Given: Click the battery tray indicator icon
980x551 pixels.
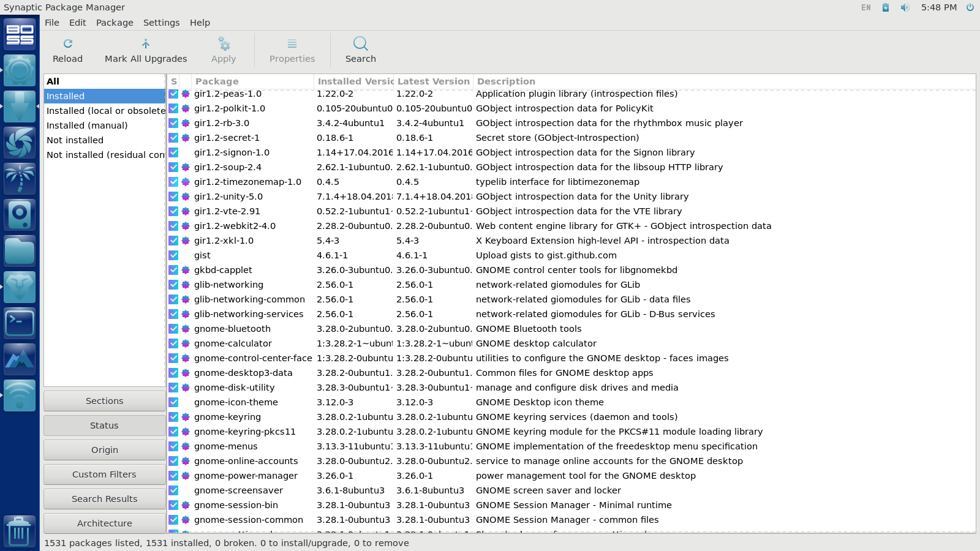Looking at the screenshot, I should (x=886, y=7).
